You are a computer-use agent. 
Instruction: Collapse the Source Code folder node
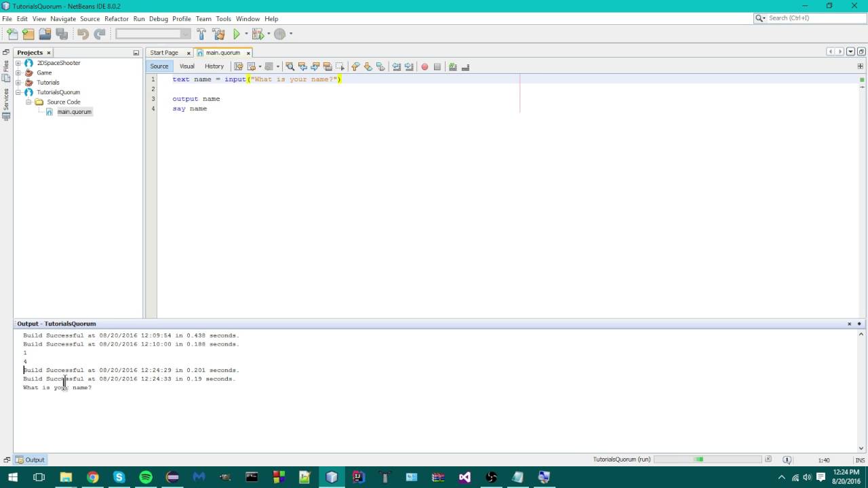pyautogui.click(x=29, y=102)
